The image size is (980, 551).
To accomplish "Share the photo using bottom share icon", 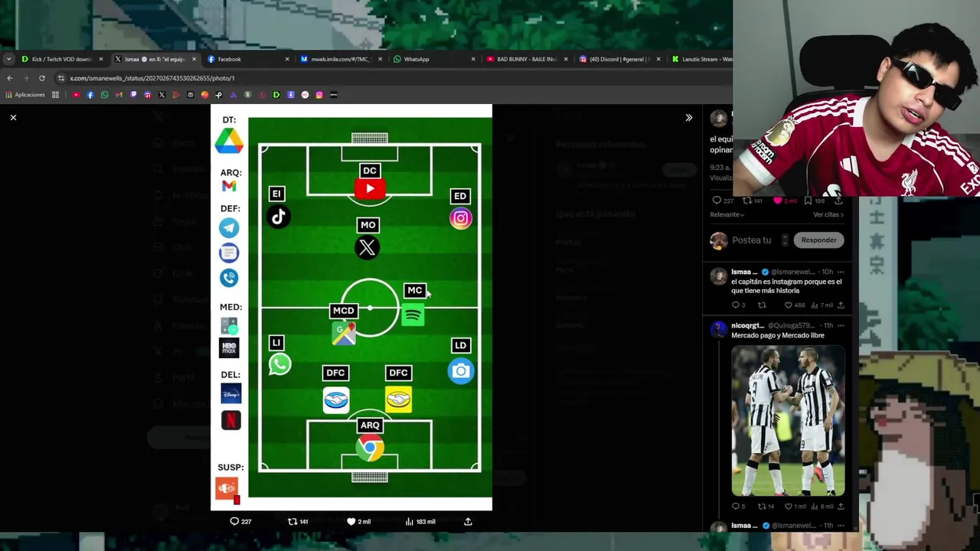I will [468, 521].
